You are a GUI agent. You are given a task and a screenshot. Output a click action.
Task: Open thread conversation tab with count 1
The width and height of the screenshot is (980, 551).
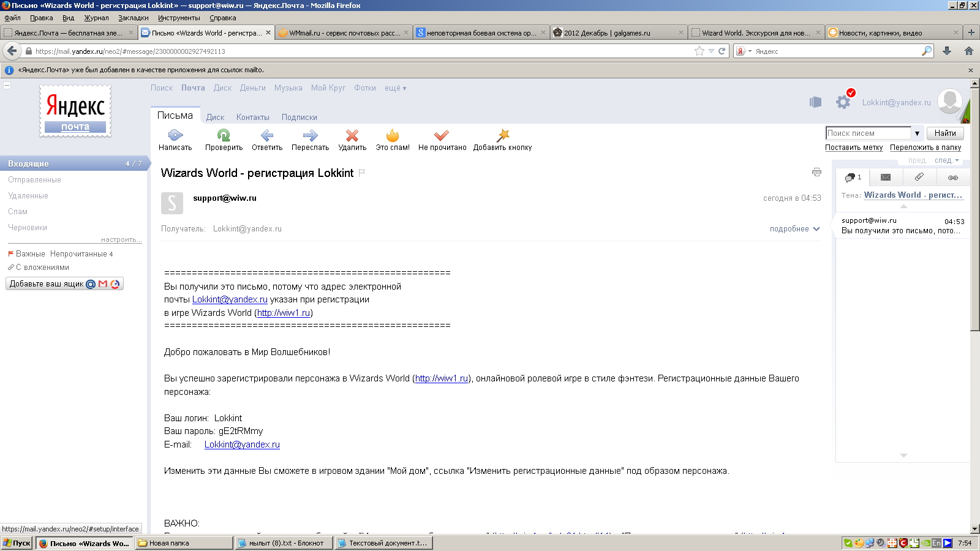(853, 178)
